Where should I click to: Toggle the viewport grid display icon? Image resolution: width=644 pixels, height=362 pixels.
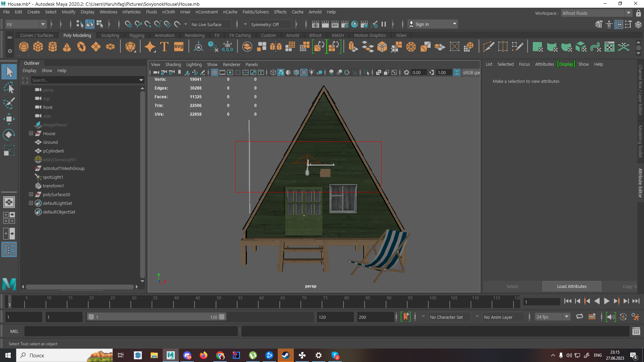click(x=214, y=72)
